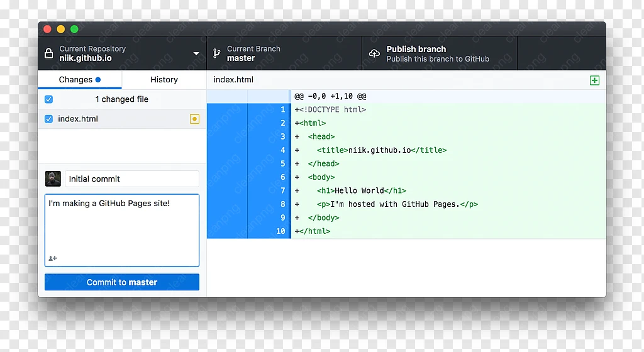Click the '+<html>' diff line
This screenshot has width=644, height=352.
[x=310, y=123]
